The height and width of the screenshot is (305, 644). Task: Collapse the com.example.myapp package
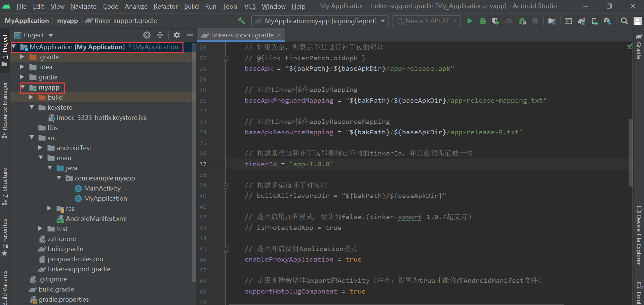[59, 178]
